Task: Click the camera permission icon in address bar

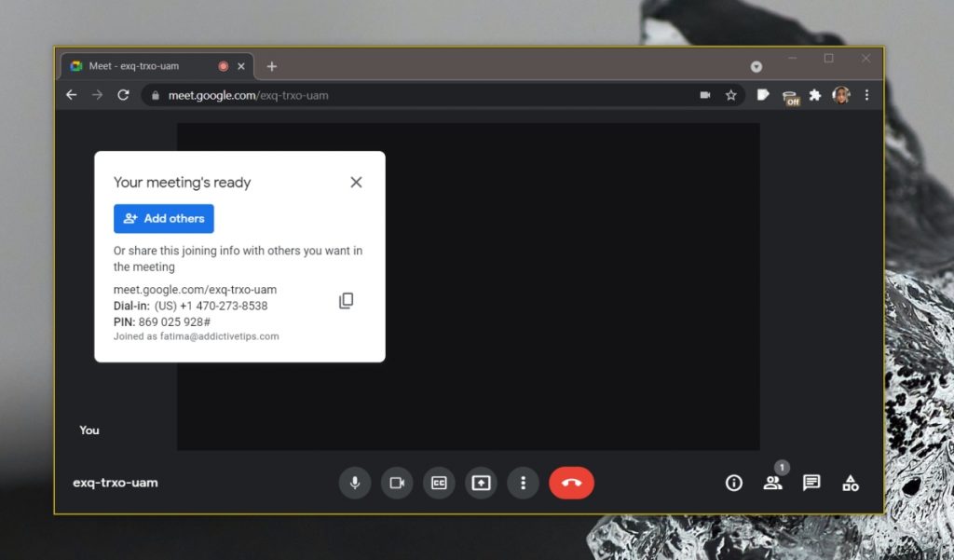Action: (704, 94)
